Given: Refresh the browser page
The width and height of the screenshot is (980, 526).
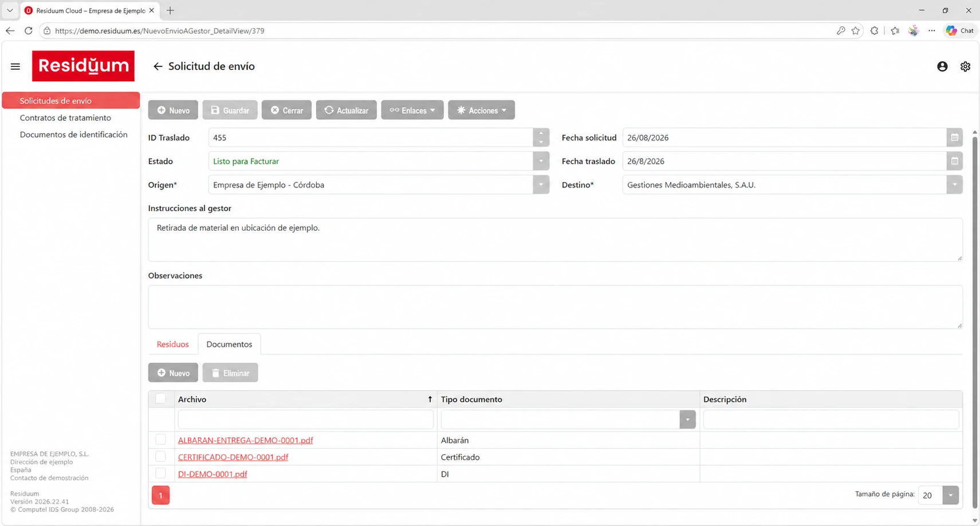Looking at the screenshot, I should 28,31.
